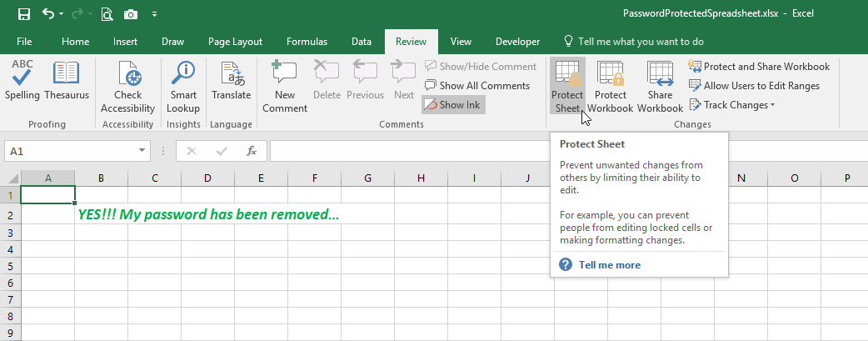Viewport: 868px width, 341px height.
Task: Switch to the Page Layout tab
Action: point(235,42)
